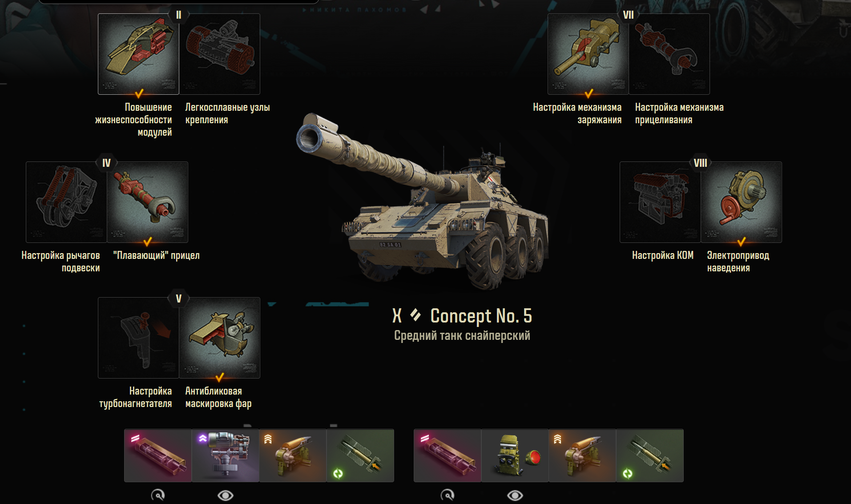Click radar icon under left equipment set
Image resolution: width=851 pixels, height=504 pixels.
158,495
